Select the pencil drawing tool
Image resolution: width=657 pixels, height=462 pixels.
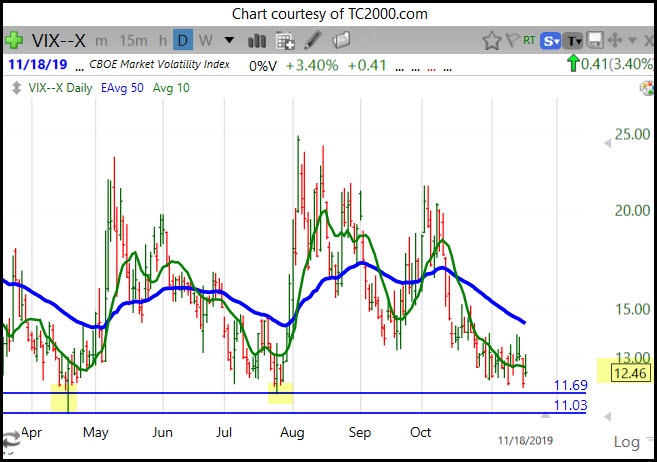[313, 40]
